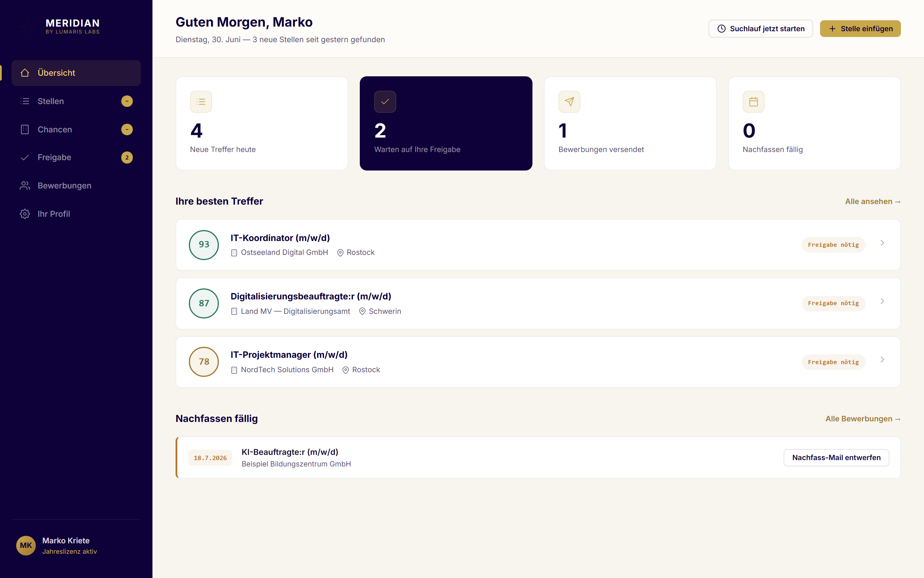Screen dimensions: 924x578
Task: Click Freigabe nötig tag for IT-Projektmanager
Action: click(833, 362)
